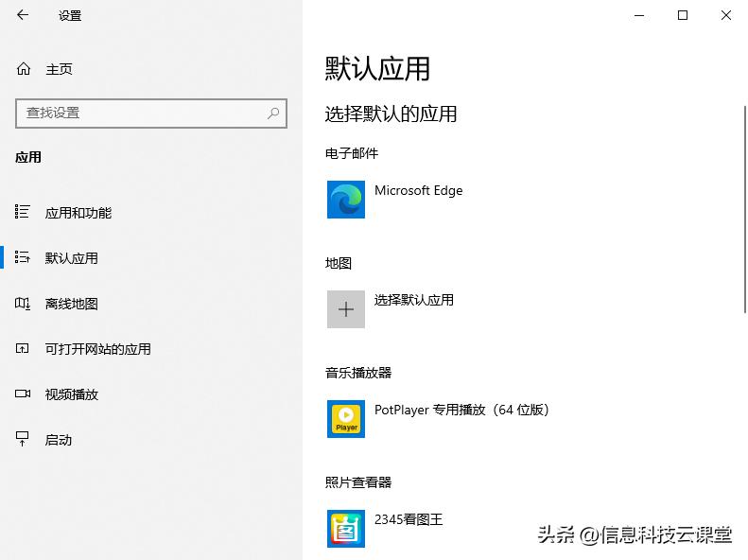The width and height of the screenshot is (748, 560).
Task: Select the 默认应用 sidebar icon
Action: pyautogui.click(x=23, y=257)
